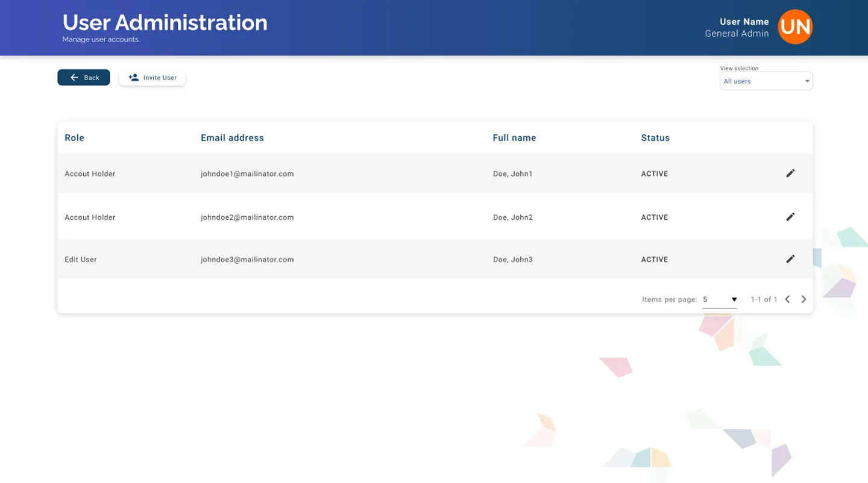Open the View selection dropdown
The width and height of the screenshot is (868, 483).
pyautogui.click(x=766, y=81)
